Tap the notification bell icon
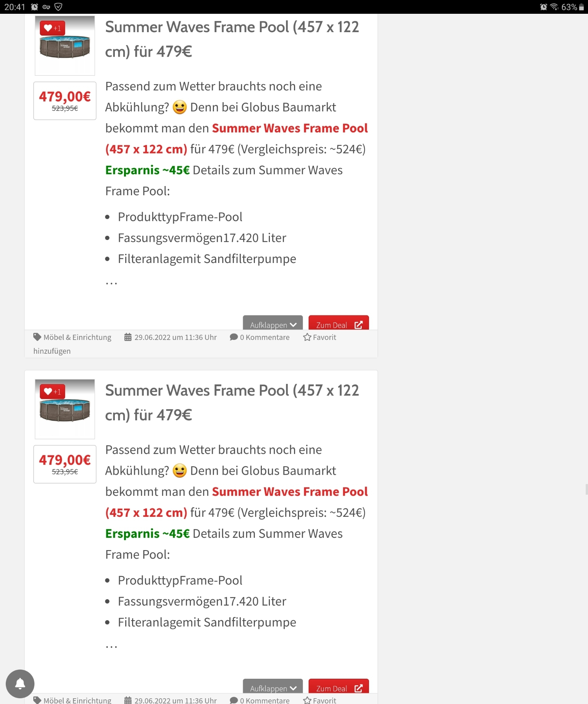Screen dimensions: 588x704 tap(20, 684)
